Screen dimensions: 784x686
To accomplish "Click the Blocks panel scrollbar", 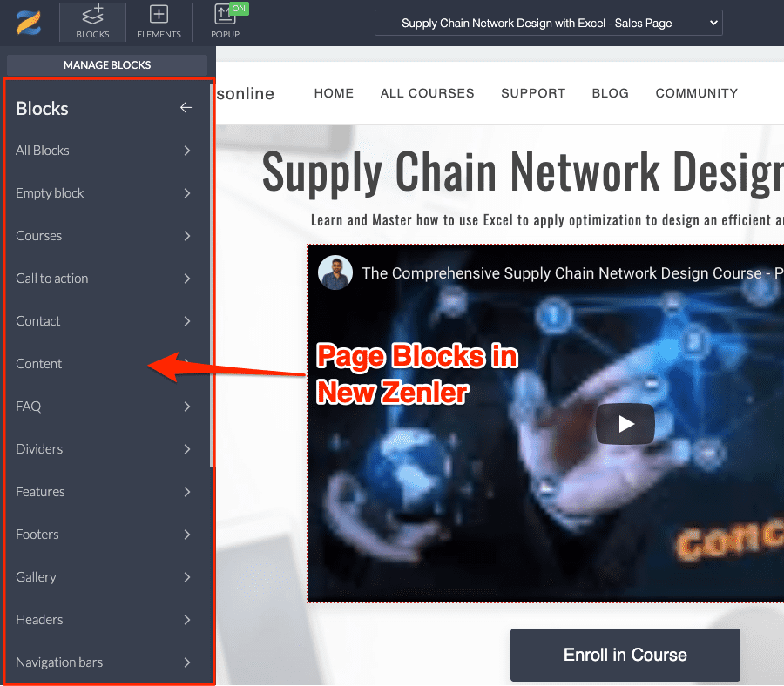I will tap(212, 276).
